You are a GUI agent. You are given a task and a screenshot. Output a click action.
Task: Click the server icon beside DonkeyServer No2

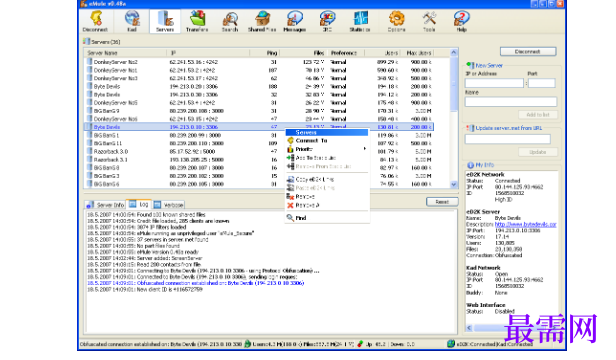[90, 62]
